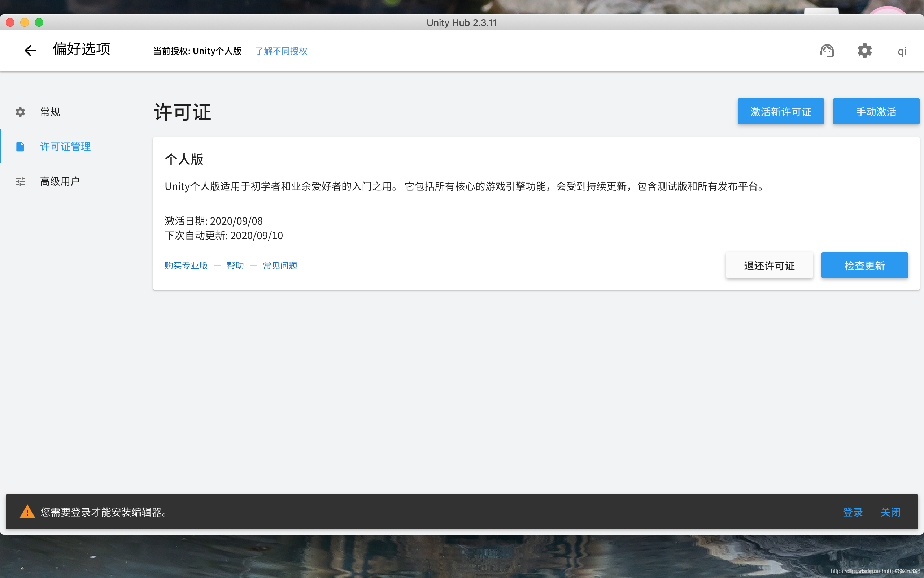
Task: Click the Unity Hub 2.3.11 title bar text
Action: coord(462,22)
